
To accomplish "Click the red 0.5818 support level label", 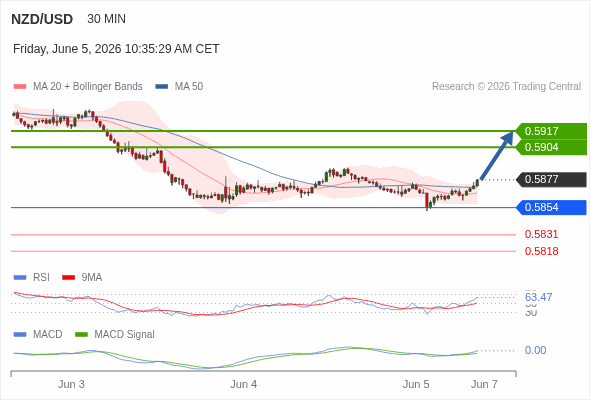I will (x=541, y=251).
